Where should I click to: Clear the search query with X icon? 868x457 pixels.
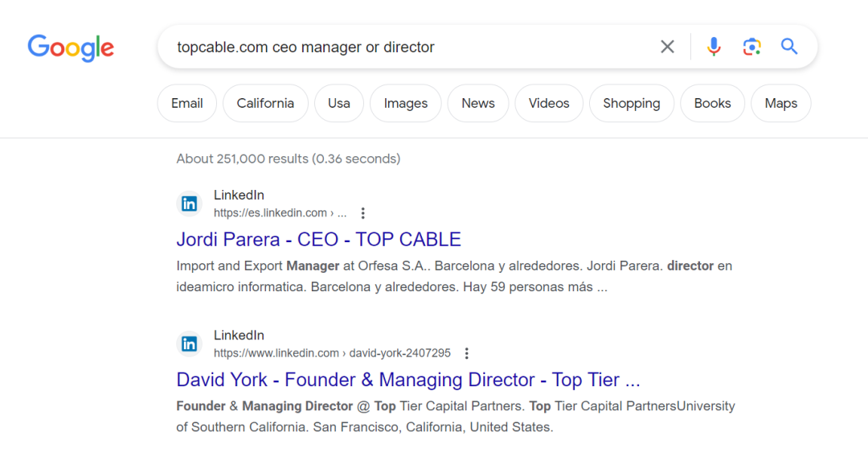click(667, 47)
